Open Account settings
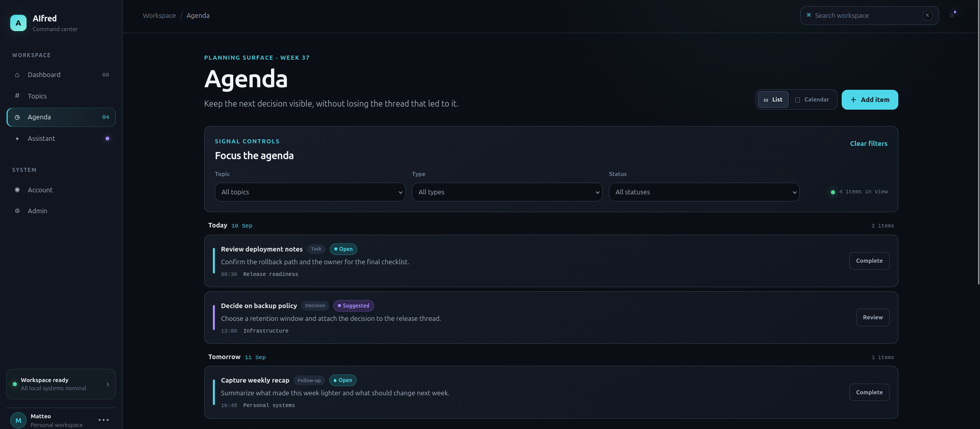Screen dimensions: 980x429 61,190
